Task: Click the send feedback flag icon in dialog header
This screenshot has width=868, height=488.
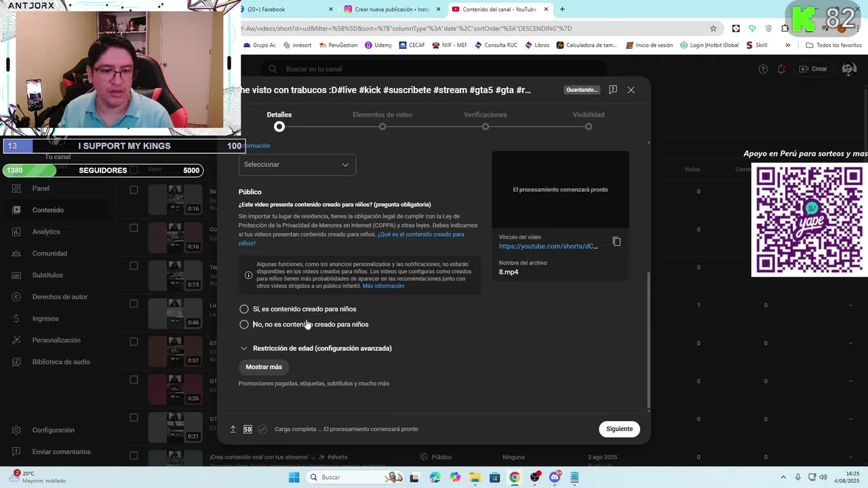Action: pyautogui.click(x=612, y=89)
